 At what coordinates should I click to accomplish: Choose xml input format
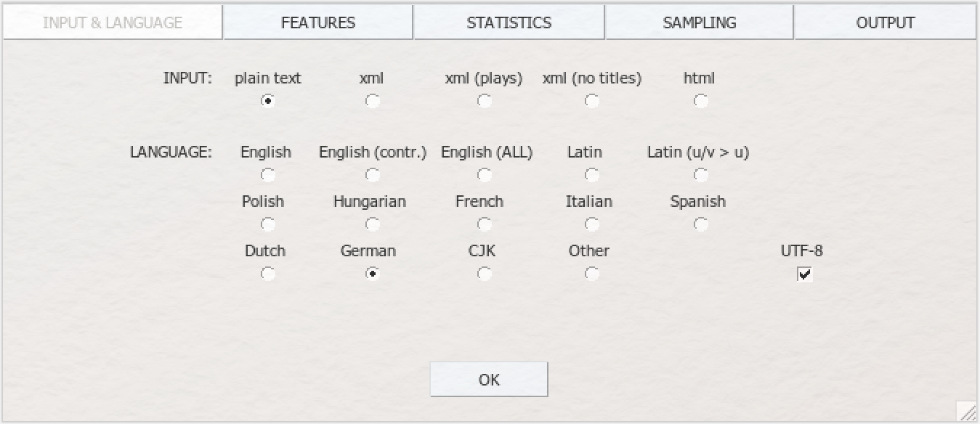point(373,102)
